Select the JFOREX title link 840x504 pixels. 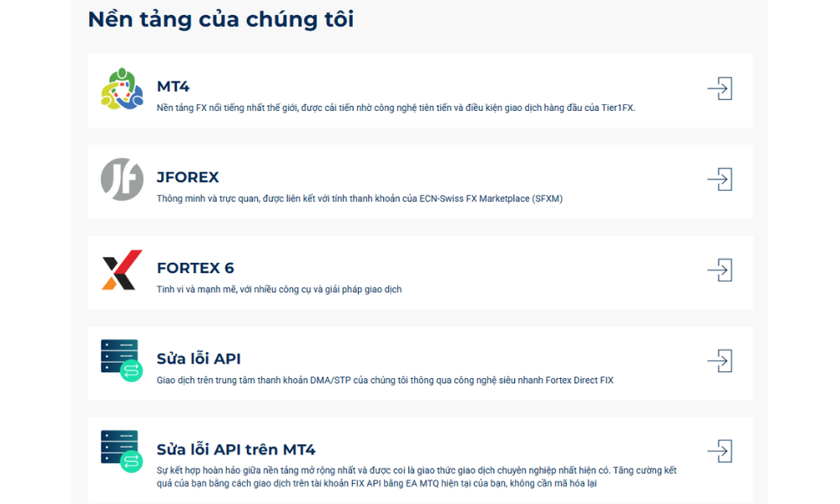point(187,177)
